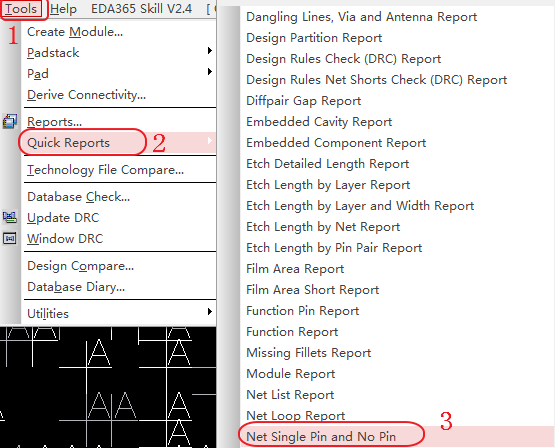Open the Help menu
Viewport: 555px width, 448px height.
(x=63, y=8)
